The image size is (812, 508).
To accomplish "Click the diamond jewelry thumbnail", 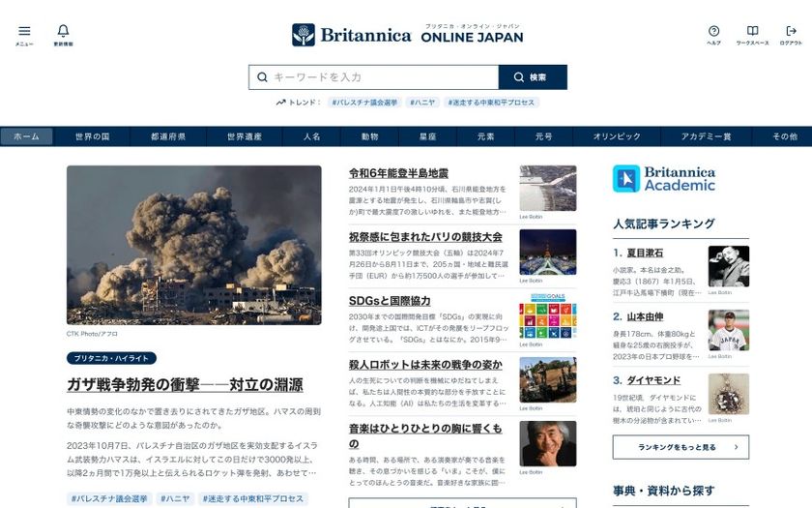I will (x=729, y=394).
